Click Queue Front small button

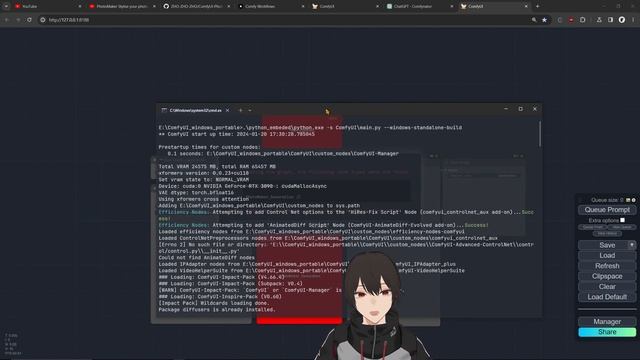(x=593, y=227)
